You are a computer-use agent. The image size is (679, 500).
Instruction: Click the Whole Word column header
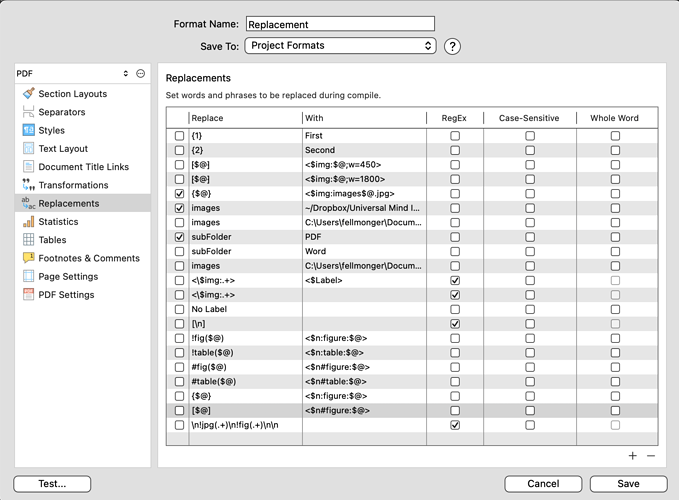[x=615, y=118]
